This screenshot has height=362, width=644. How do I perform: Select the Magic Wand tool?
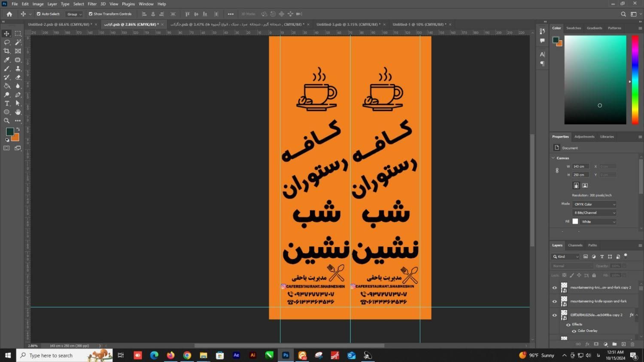point(18,42)
